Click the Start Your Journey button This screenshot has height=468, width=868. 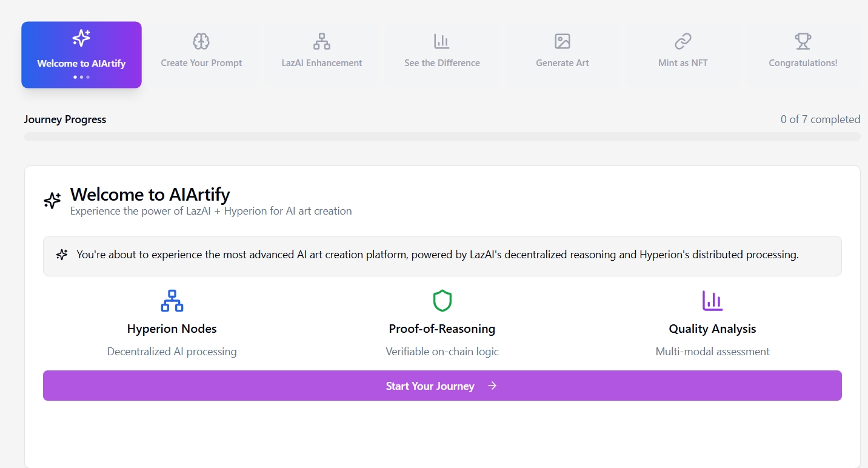(442, 386)
